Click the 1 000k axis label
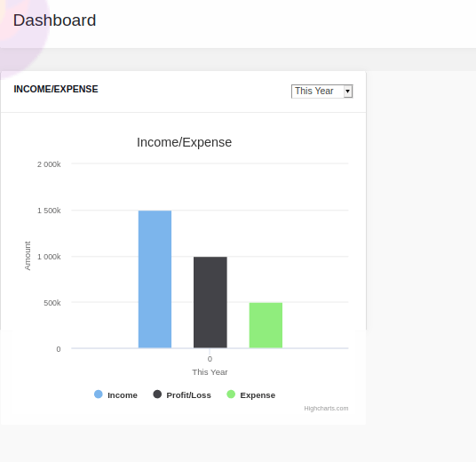Viewport: 476px width, 462px height. coord(49,257)
